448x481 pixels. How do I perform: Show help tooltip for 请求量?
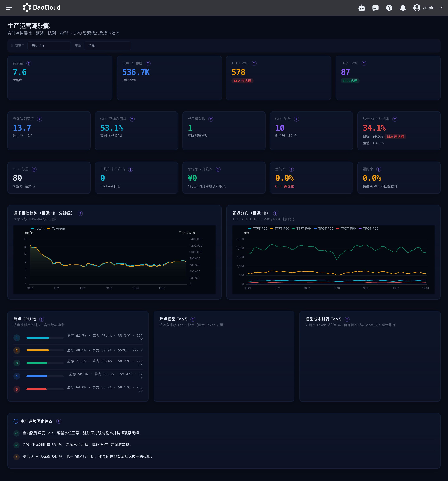tap(29, 63)
